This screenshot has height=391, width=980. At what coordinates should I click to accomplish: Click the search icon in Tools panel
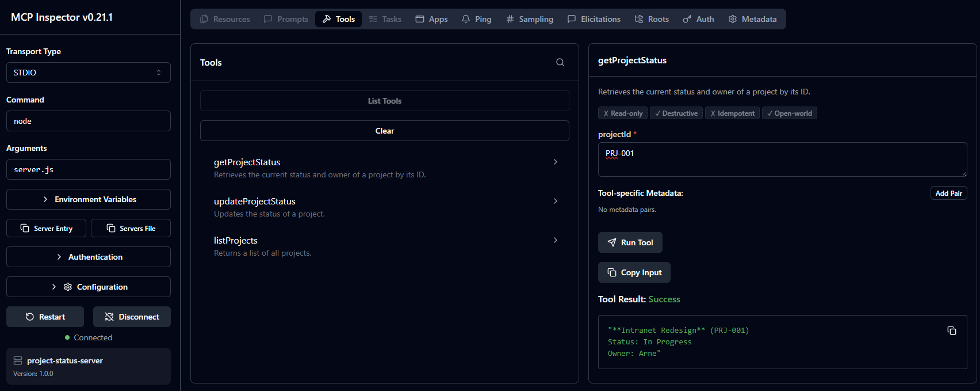[560, 63]
